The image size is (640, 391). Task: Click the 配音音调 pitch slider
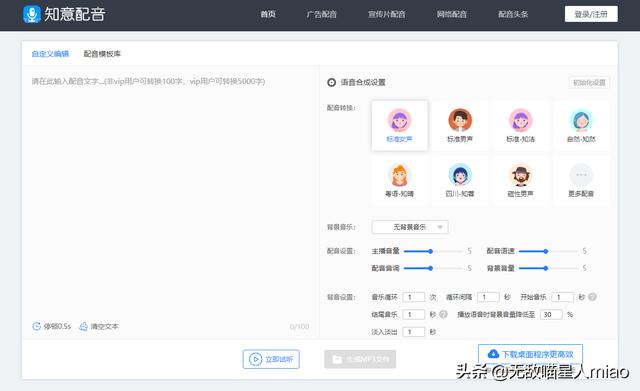click(x=433, y=268)
